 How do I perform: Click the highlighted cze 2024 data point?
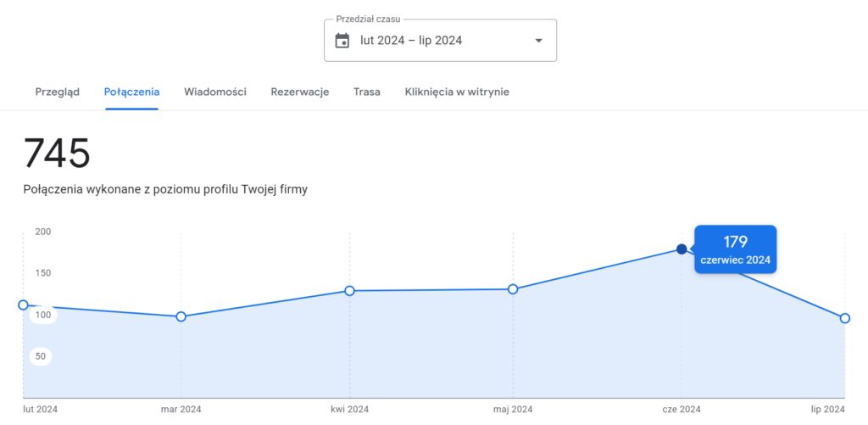(x=682, y=249)
